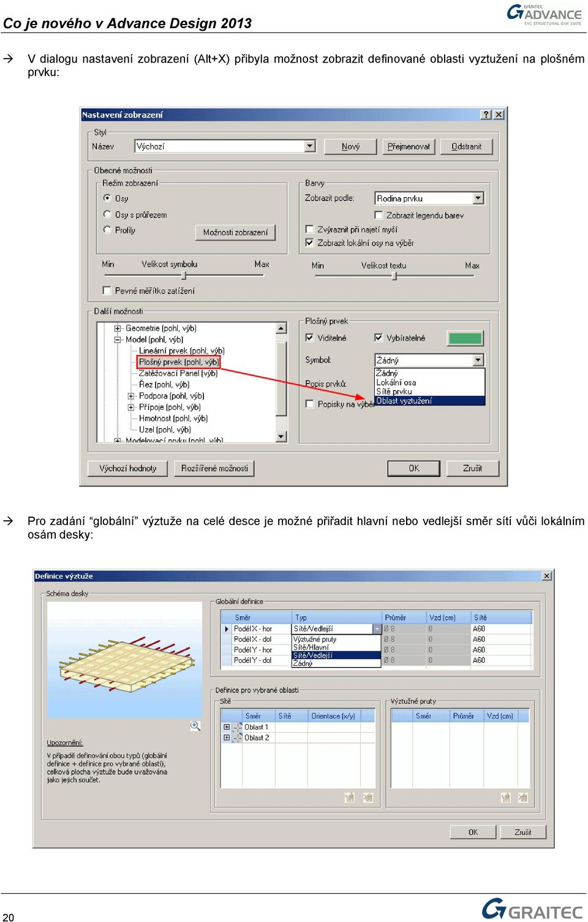Image resolution: width=588 pixels, height=922 pixels.
Task: Enable Zvýraznit při najetí myší checkbox
Action: 309,229
